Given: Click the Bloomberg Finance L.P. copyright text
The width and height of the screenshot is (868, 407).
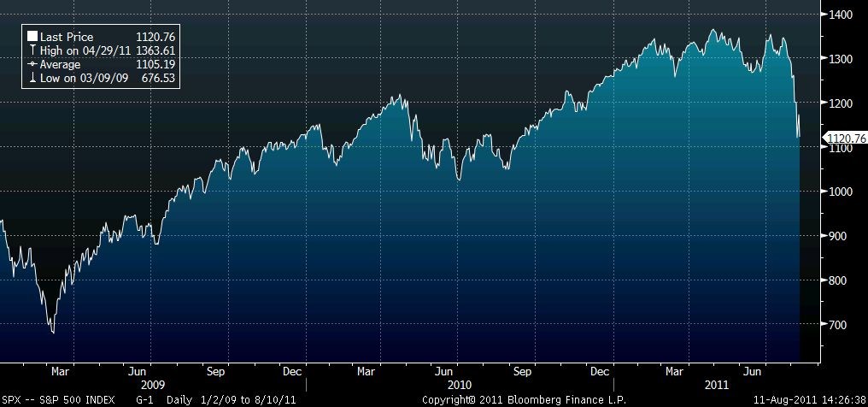Looking at the screenshot, I should [525, 400].
